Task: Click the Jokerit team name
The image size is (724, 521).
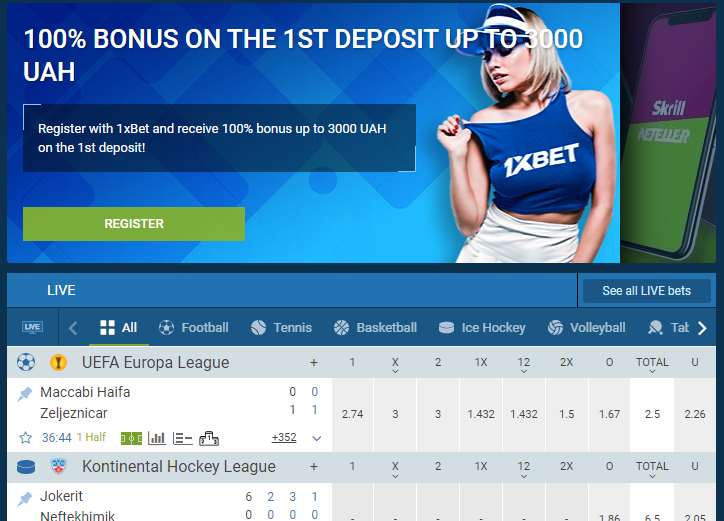Action: (x=61, y=496)
